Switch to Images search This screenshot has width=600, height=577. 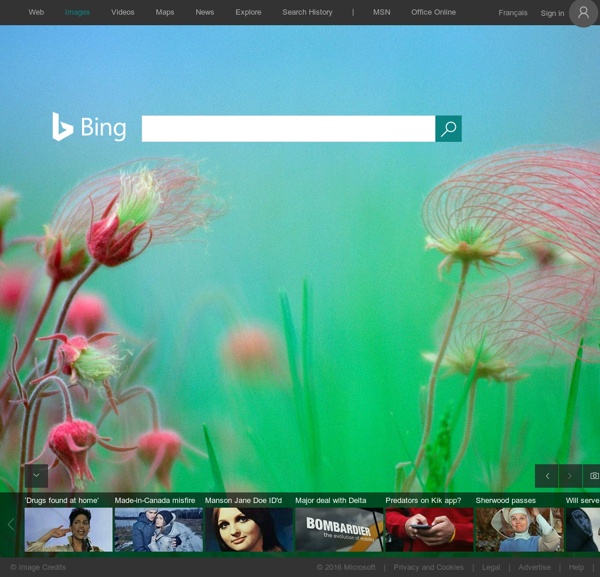[x=77, y=12]
